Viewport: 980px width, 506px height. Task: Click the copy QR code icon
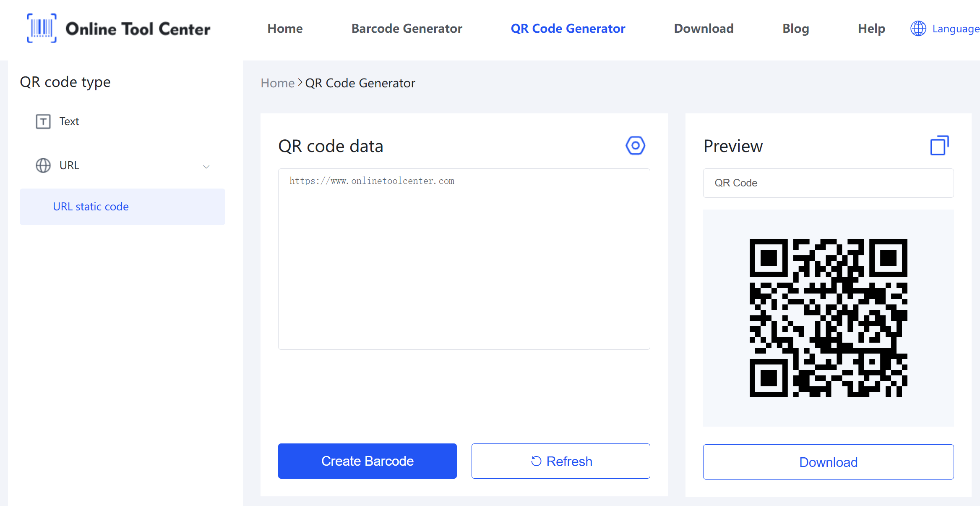pos(938,145)
